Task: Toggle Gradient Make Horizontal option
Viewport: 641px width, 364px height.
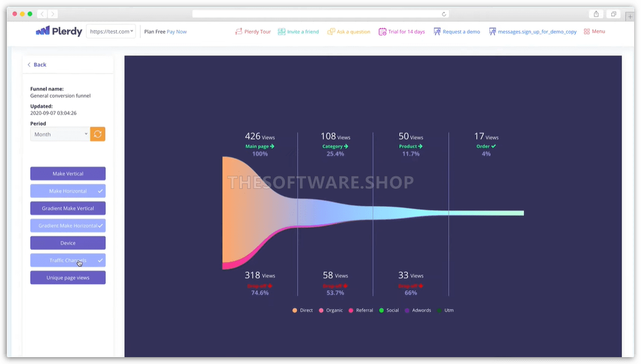Action: 68,225
